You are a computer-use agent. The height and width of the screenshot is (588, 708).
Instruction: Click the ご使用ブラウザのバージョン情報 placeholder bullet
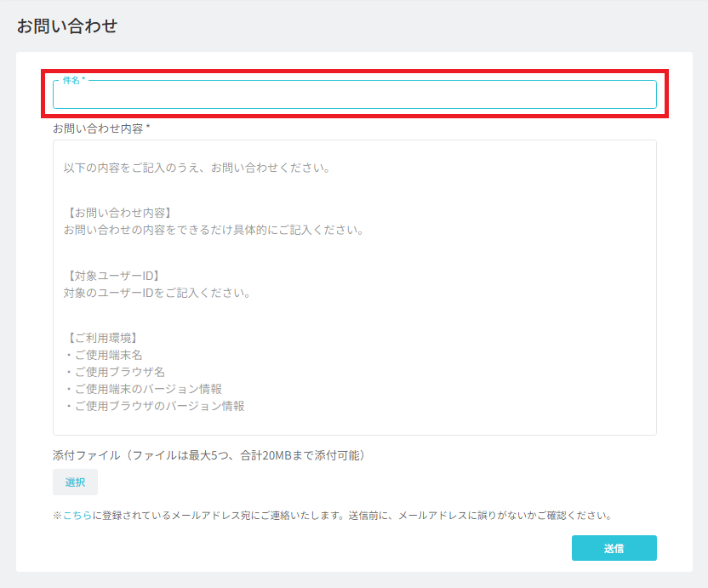coord(154,406)
